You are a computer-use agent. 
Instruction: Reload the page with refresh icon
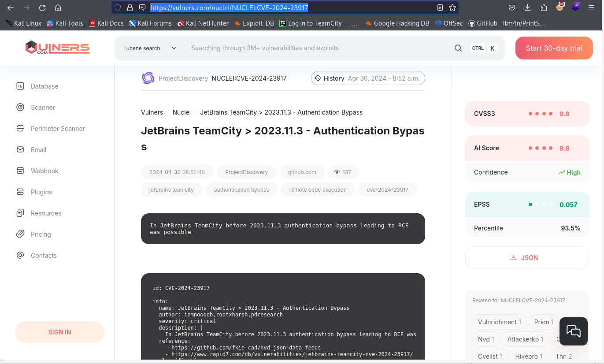[42, 7]
